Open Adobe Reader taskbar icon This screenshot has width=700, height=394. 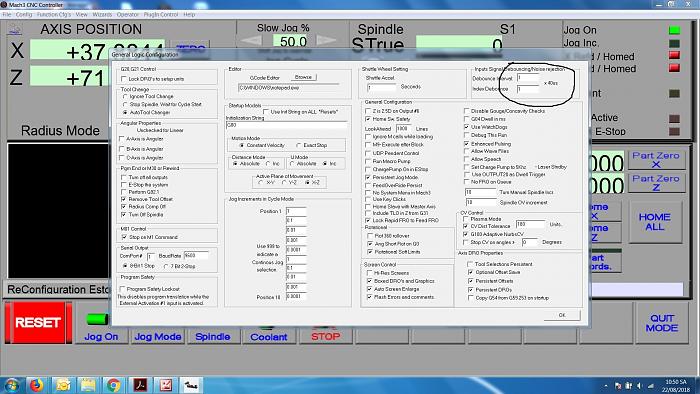click(x=140, y=385)
